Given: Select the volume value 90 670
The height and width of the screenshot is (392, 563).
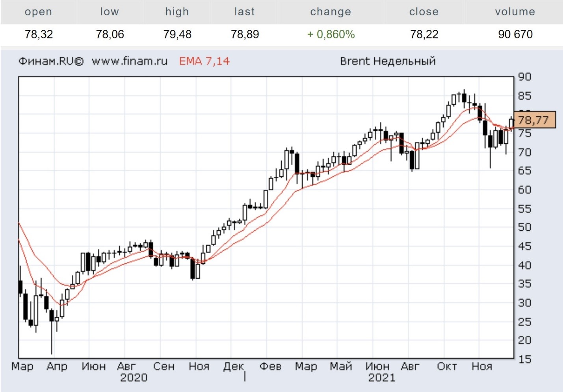Looking at the screenshot, I should pos(515,35).
